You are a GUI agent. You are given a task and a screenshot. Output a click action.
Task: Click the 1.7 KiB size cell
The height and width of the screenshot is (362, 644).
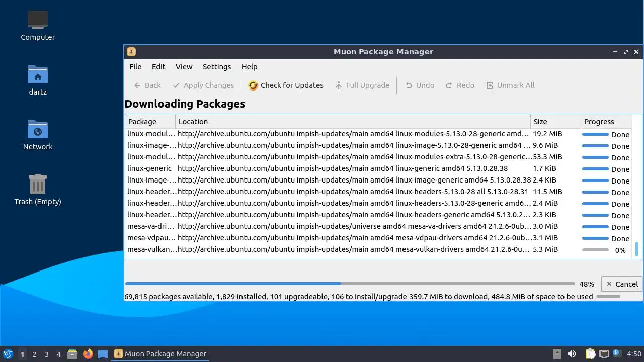pos(544,168)
